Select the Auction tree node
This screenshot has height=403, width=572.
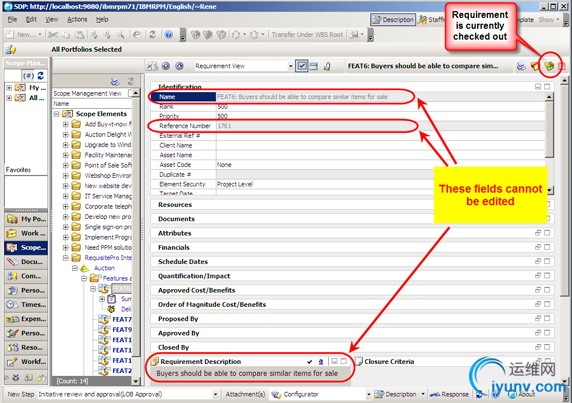point(104,268)
